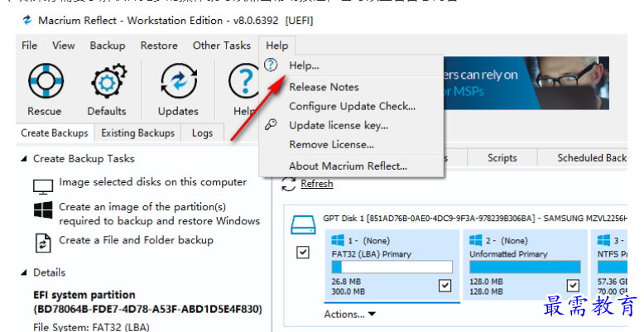Click File System: FAT32 (LBA) text
The image size is (644, 332).
pyautogui.click(x=91, y=328)
